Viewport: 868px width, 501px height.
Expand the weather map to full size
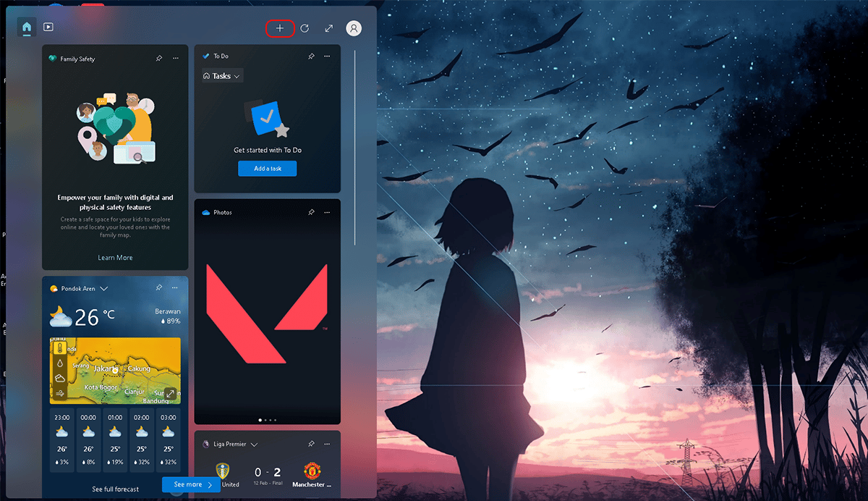[x=171, y=393]
